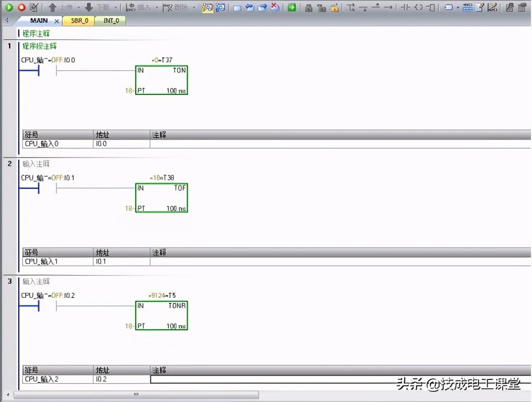Screen dimensions: 532x402
Task: Toggle program status monitoring
Action: [207, 7]
